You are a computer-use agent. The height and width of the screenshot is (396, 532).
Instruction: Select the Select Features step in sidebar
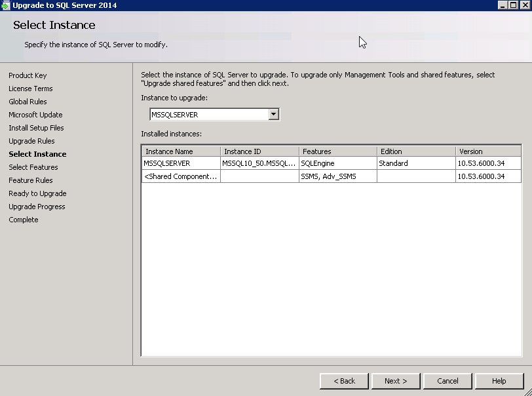pyautogui.click(x=33, y=167)
